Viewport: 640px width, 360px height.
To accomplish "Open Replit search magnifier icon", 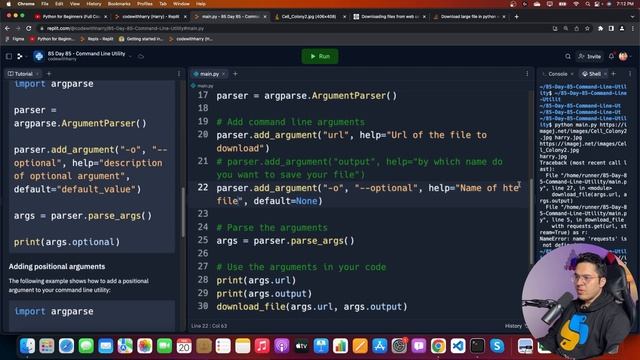I will point(568,56).
